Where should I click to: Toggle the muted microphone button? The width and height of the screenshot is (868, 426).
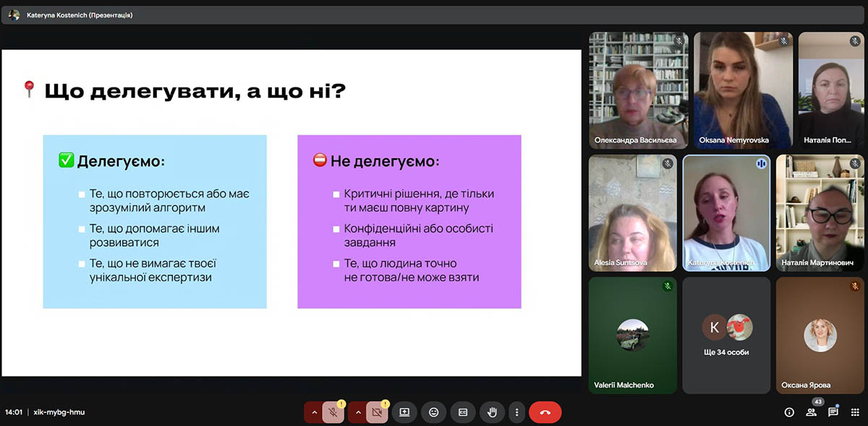[x=333, y=412]
